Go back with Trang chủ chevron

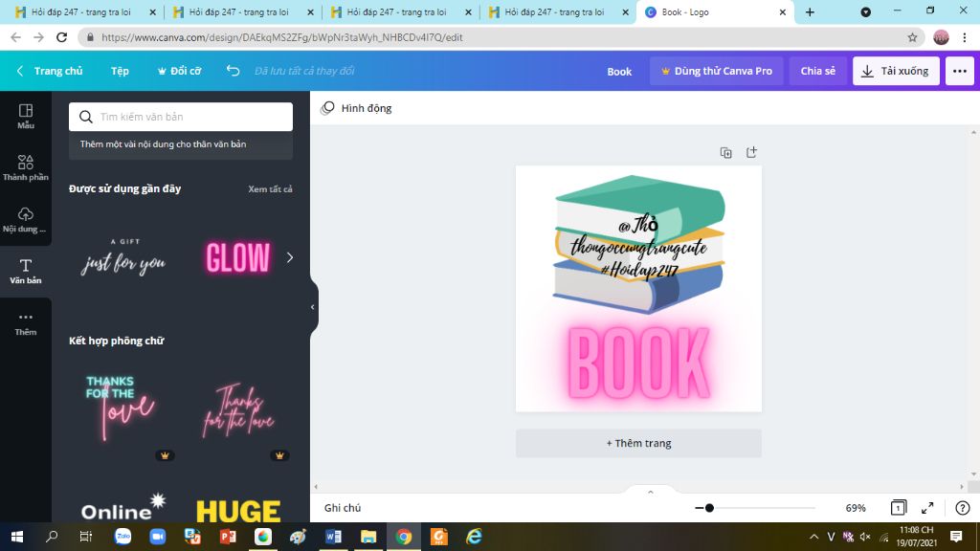[x=50, y=71]
